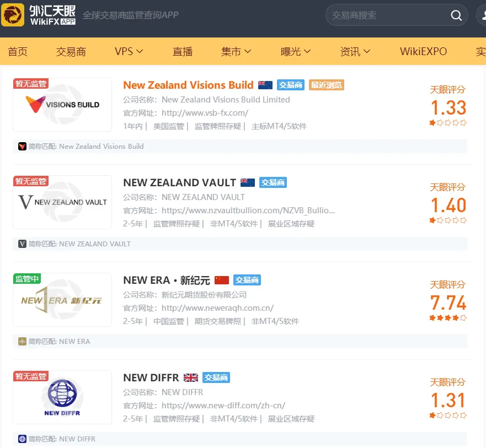Click the 1.31 天眼评分 score

pyautogui.click(x=448, y=400)
